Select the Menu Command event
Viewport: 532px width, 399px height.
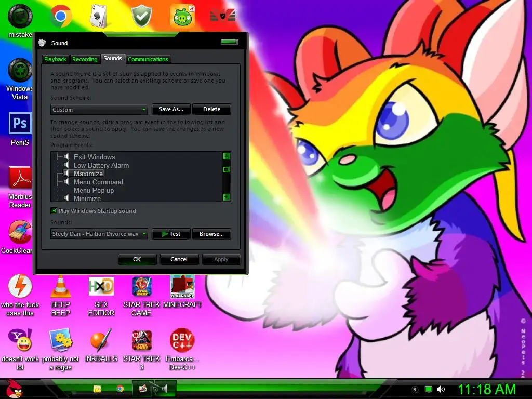point(98,182)
